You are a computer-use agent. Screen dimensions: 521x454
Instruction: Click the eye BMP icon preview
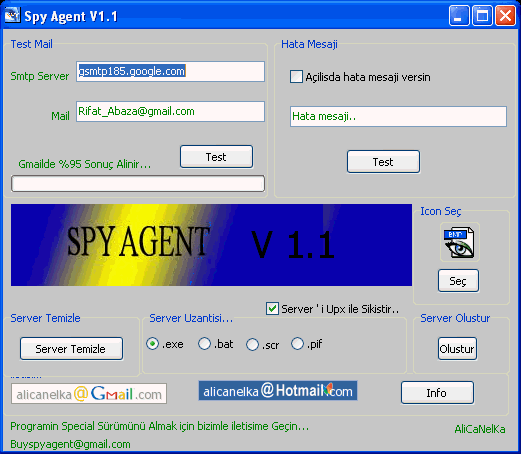[460, 242]
